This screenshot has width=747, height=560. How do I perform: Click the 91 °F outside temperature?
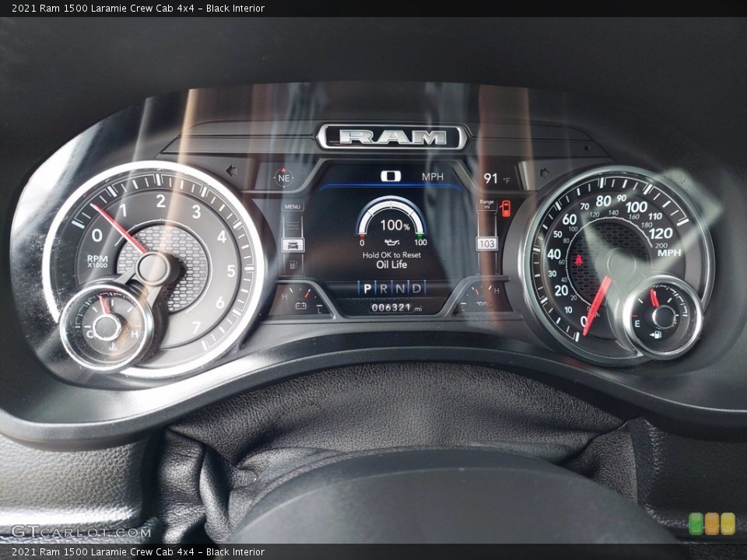[496, 179]
